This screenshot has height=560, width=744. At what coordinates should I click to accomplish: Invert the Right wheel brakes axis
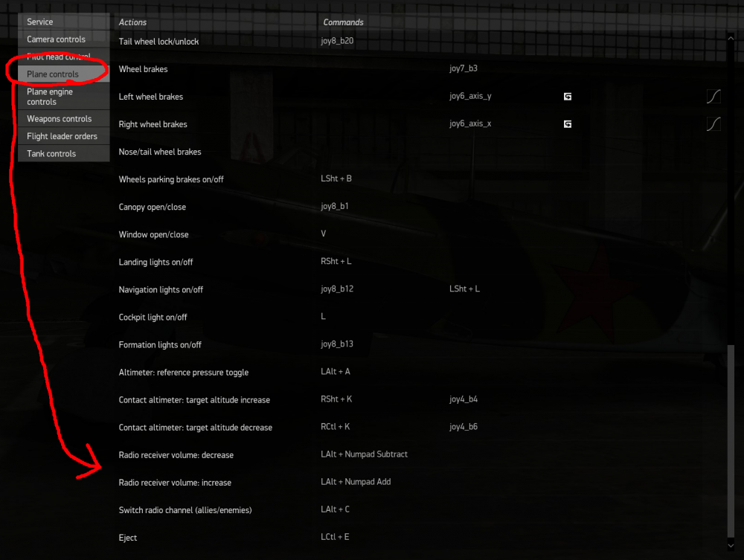tap(567, 123)
